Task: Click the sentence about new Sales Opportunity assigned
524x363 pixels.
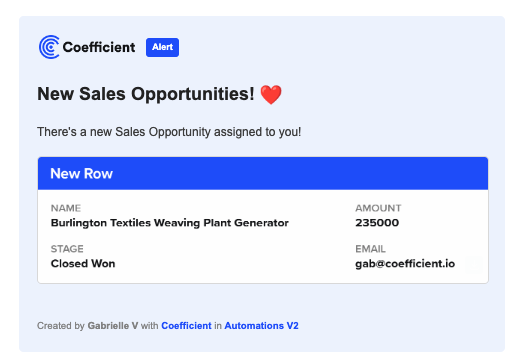Action: point(169,132)
